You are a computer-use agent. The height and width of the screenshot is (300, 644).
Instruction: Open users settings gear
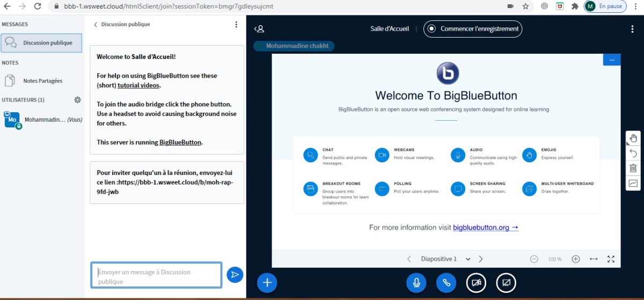pyautogui.click(x=78, y=100)
